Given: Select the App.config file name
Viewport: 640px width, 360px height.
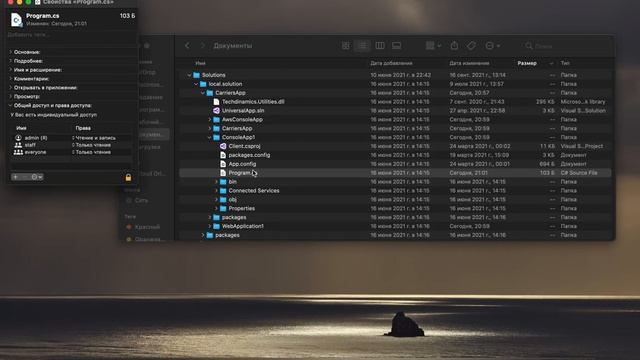Looking at the screenshot, I should [242, 164].
